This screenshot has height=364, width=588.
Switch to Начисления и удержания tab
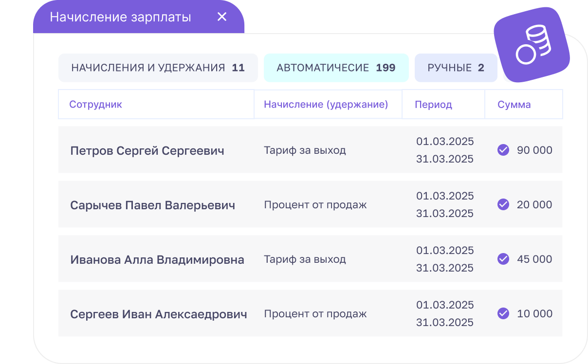[158, 68]
